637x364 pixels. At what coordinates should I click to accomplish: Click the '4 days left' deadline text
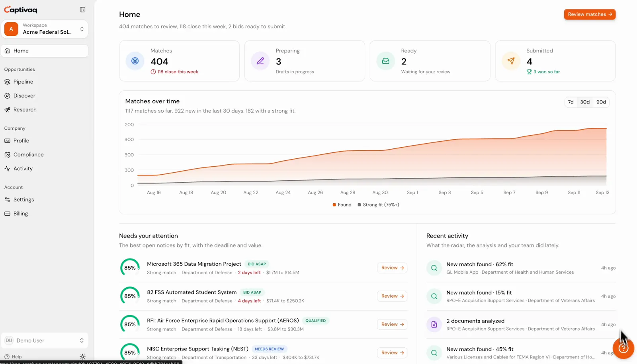(x=249, y=301)
